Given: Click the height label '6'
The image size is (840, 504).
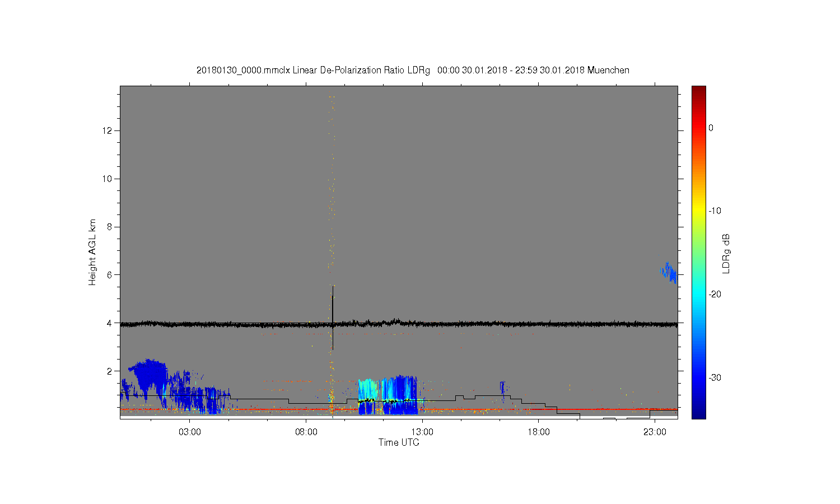Looking at the screenshot, I should tap(109, 274).
